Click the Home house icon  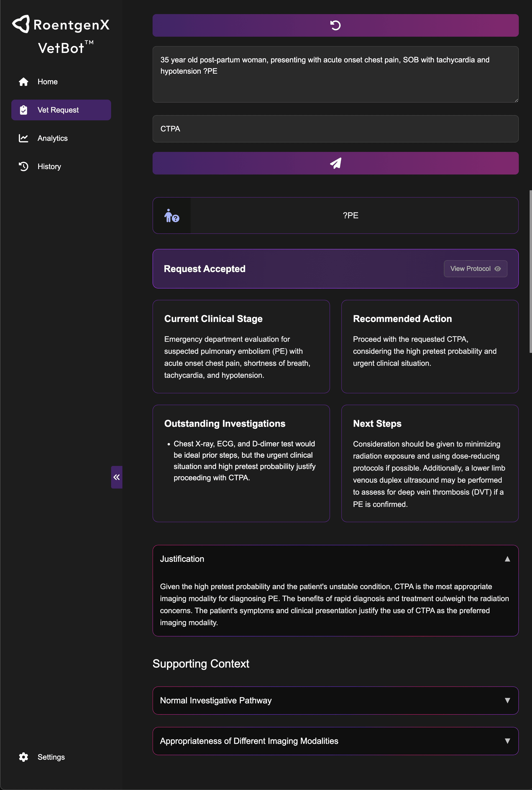(x=23, y=82)
